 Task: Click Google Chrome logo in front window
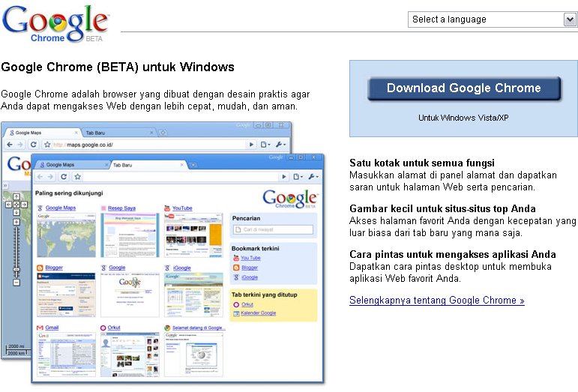pyautogui.click(x=289, y=199)
